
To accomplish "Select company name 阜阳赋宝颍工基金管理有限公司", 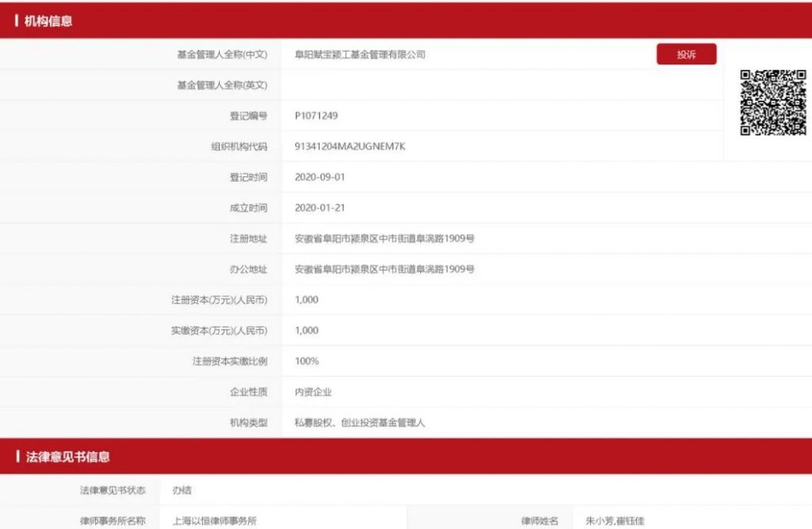I will pyautogui.click(x=360, y=55).
